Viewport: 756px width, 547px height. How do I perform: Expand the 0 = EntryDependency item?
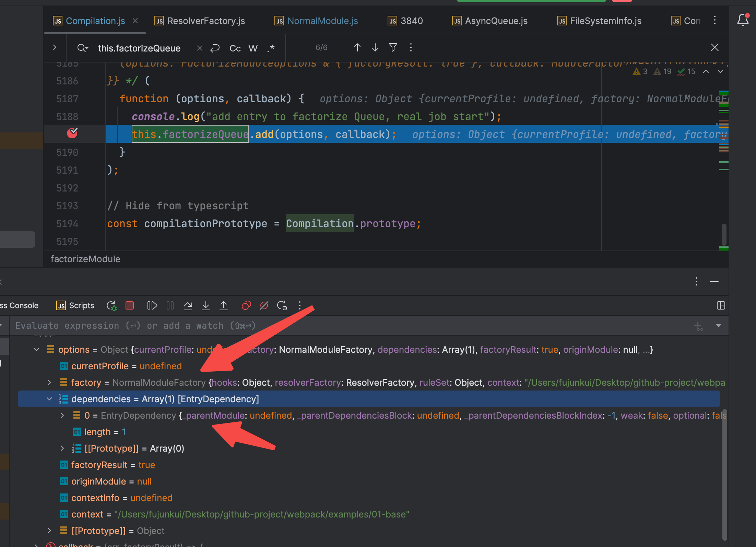[x=62, y=415]
